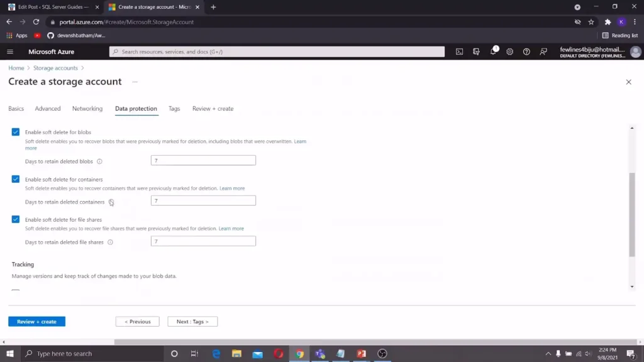Open Cloud Shell from the top bar
Image resolution: width=644 pixels, height=362 pixels.
coord(459,52)
